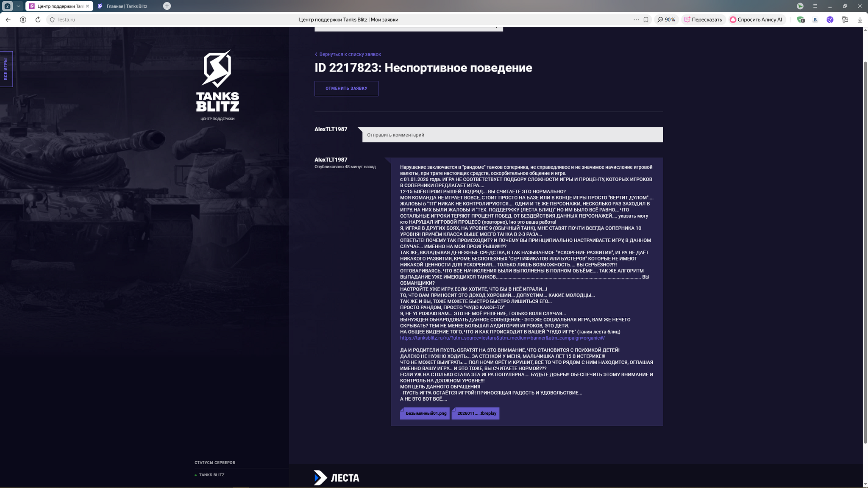Open the green shield extension icon
Screen dimensions: 868x488
801,19
